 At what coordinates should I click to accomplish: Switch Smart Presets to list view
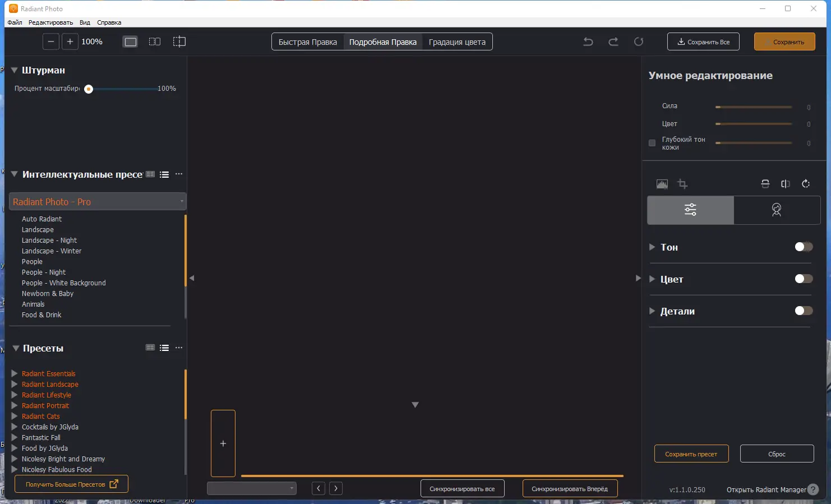tap(164, 174)
